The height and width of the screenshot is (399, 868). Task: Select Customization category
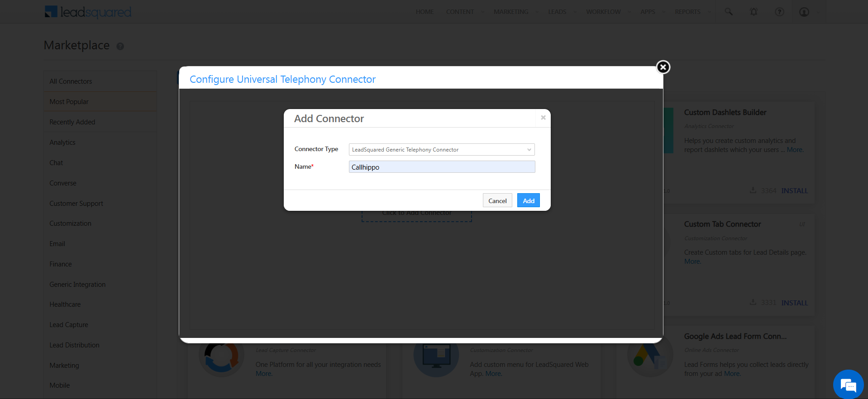click(x=100, y=223)
